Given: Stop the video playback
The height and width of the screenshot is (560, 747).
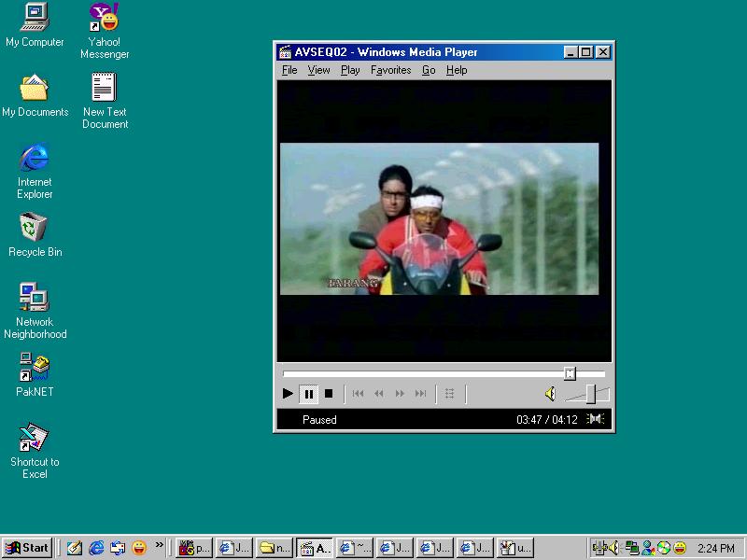Looking at the screenshot, I should click(x=329, y=394).
